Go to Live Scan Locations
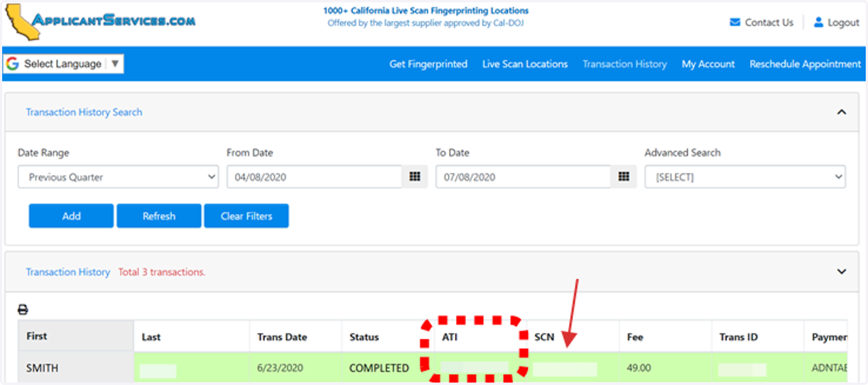The width and height of the screenshot is (868, 385). [x=525, y=64]
